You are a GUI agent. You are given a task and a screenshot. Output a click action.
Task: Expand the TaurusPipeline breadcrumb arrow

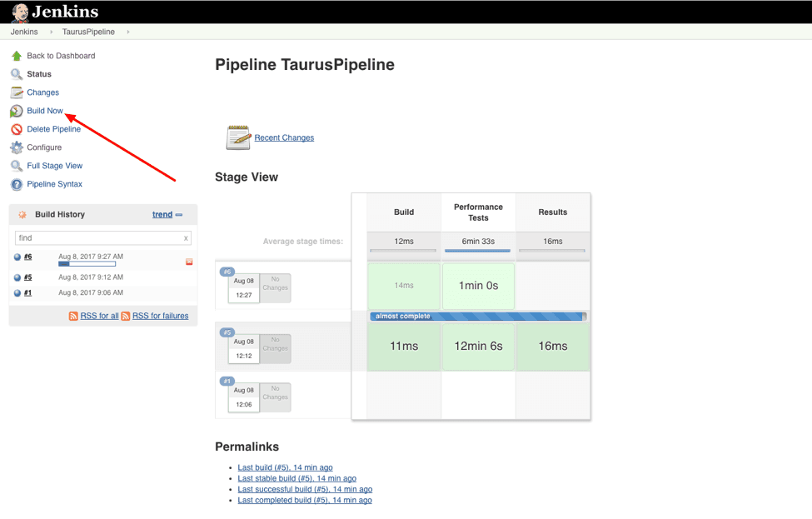128,32
